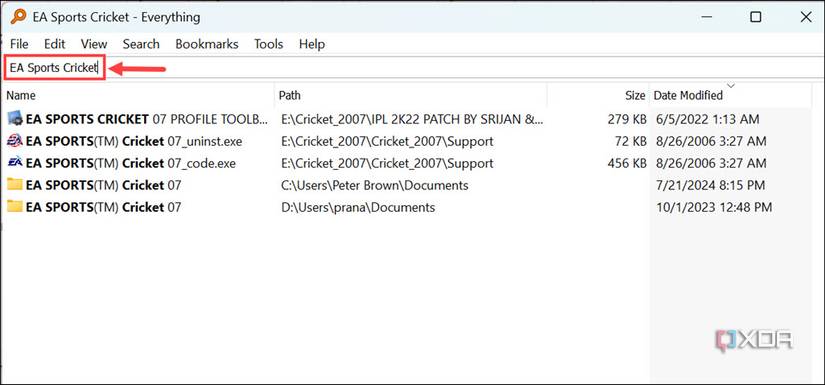Click the EA icon of Cricket 07_code.exe
Viewport: 825px width, 385px height.
[x=15, y=163]
